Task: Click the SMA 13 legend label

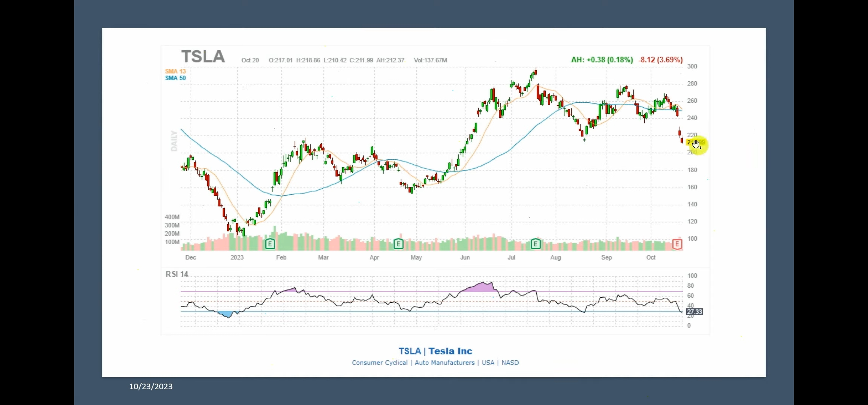Action: [x=175, y=71]
